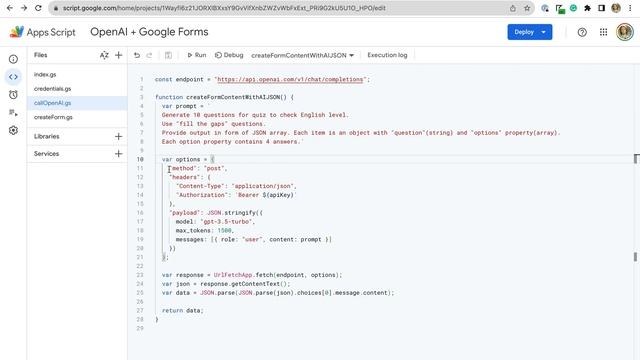The height and width of the screenshot is (360, 640).
Task: Save project with the disk icon
Action: (168, 55)
